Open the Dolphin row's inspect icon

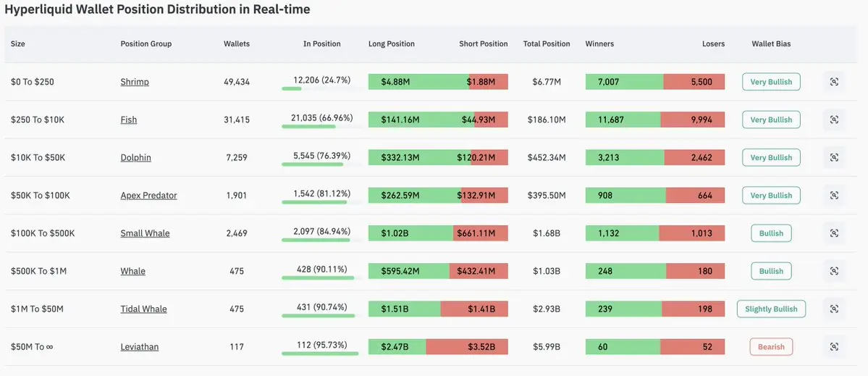point(834,158)
